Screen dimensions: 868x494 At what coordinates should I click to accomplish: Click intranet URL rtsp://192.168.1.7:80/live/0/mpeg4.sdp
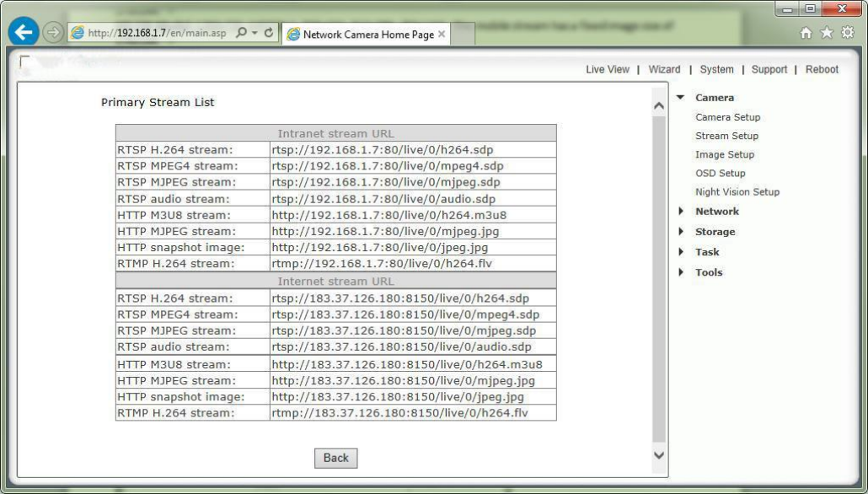pos(388,165)
